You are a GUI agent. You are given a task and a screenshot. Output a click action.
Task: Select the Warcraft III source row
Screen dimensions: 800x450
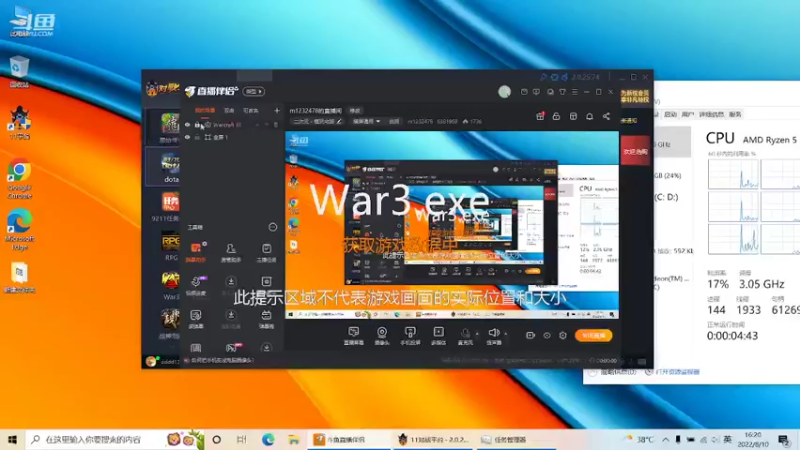click(x=232, y=124)
